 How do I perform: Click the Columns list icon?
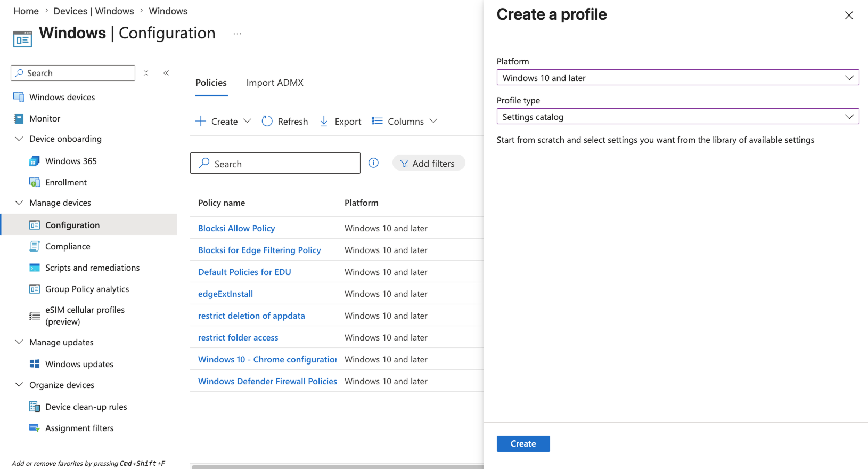tap(377, 121)
